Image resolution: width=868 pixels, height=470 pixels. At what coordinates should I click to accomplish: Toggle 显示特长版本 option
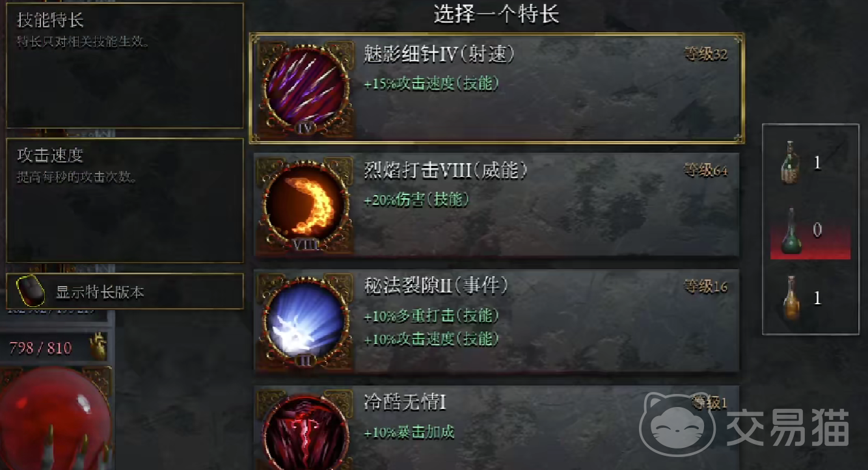pyautogui.click(x=125, y=292)
